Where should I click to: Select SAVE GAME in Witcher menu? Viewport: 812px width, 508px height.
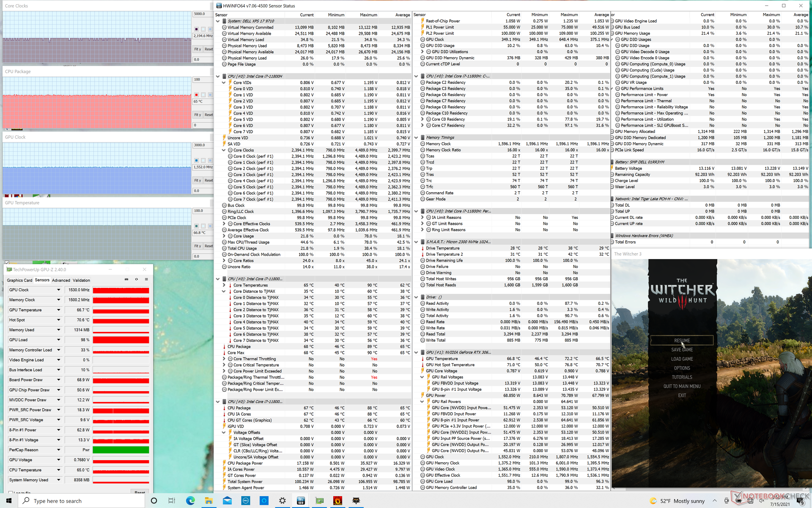point(682,350)
